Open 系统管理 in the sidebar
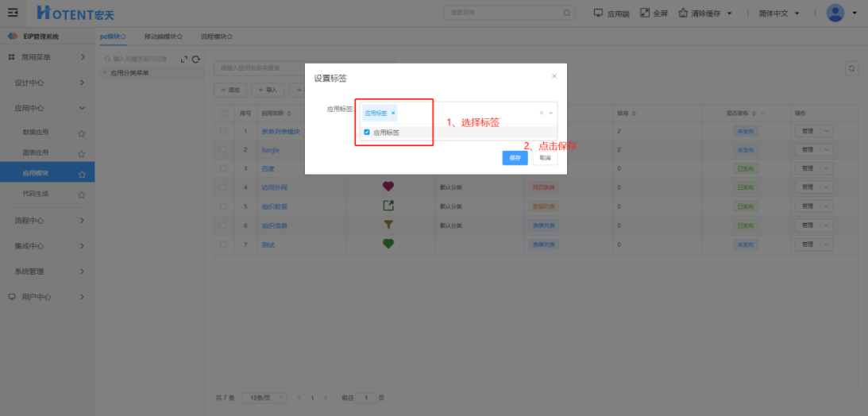Image resolution: width=868 pixels, height=416 pixels. click(48, 271)
